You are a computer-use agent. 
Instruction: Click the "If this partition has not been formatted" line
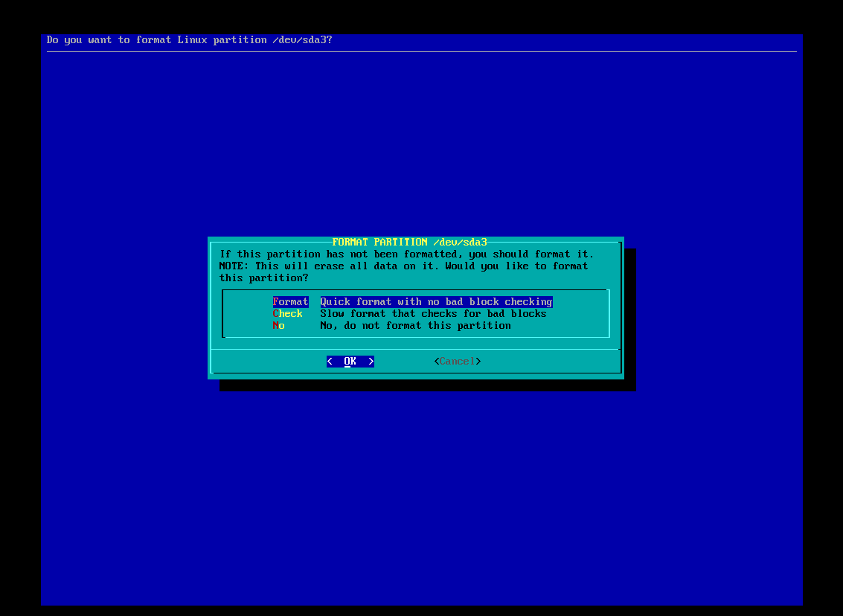click(x=406, y=254)
